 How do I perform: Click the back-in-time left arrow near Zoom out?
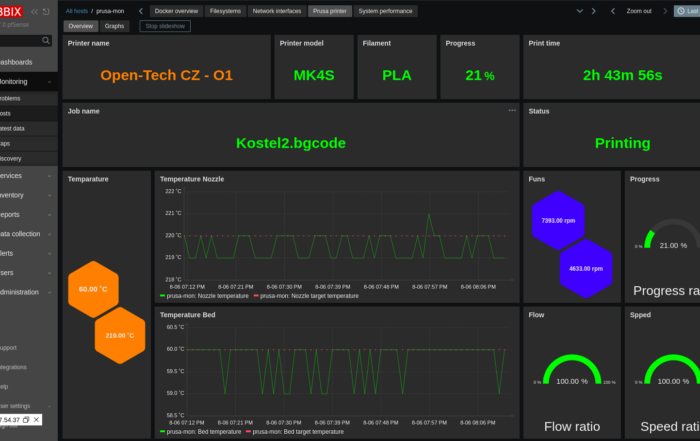point(612,11)
